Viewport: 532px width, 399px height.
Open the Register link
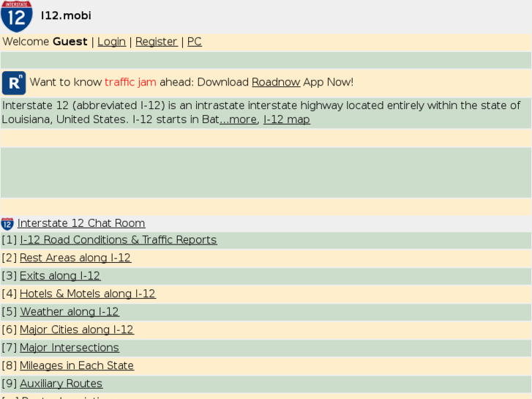coord(157,42)
